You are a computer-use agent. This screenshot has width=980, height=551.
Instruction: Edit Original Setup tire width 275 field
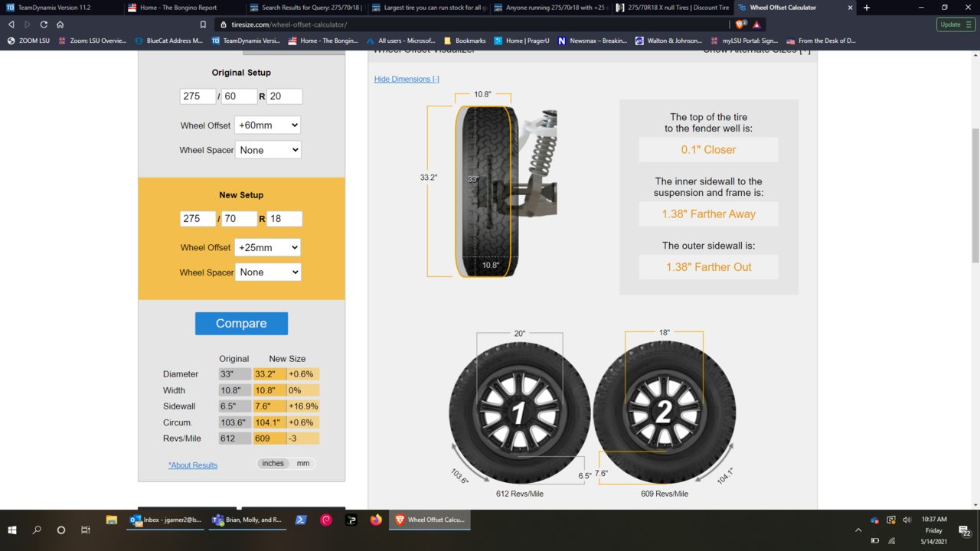(198, 96)
